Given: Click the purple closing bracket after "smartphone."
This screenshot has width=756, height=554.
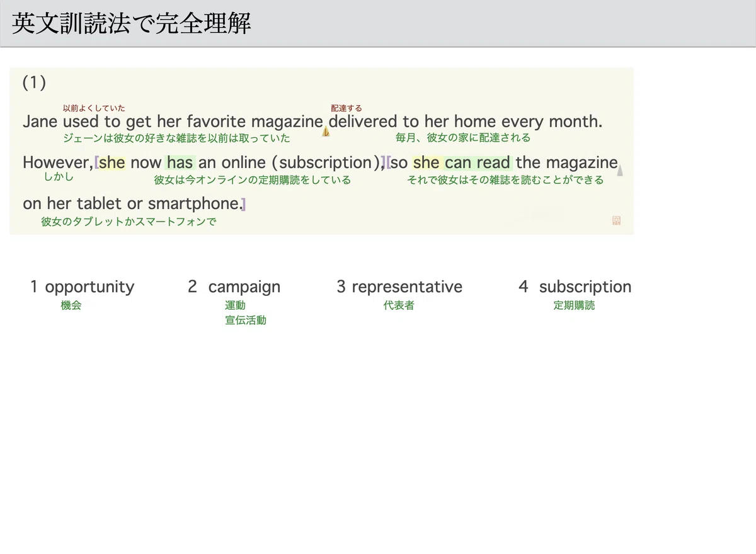Looking at the screenshot, I should (x=243, y=204).
